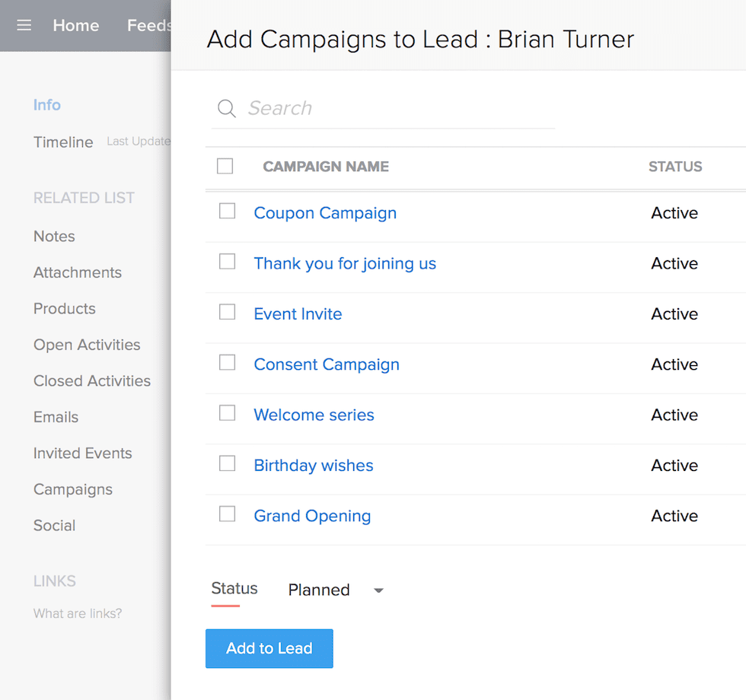Screen dimensions: 746x700
Task: Open the Event Invite campaign link
Action: pos(298,314)
